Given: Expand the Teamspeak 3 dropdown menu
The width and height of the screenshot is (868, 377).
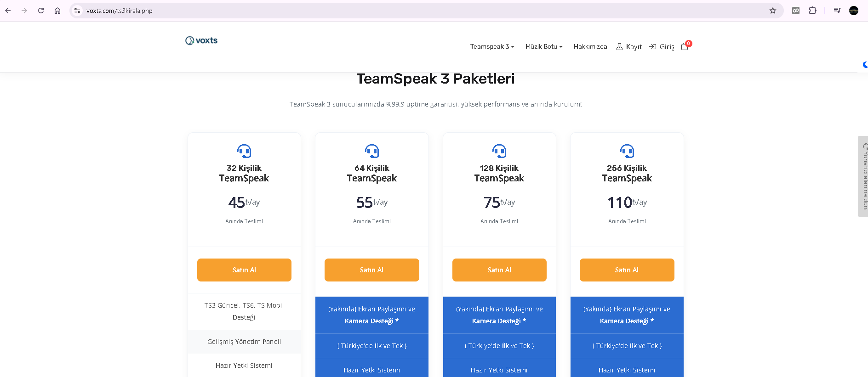Looking at the screenshot, I should coord(492,46).
